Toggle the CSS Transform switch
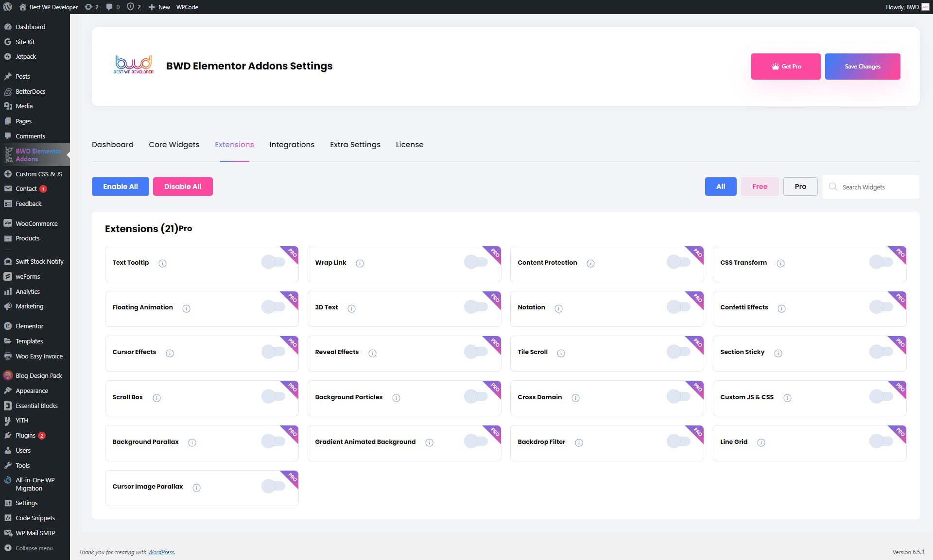Image resolution: width=933 pixels, height=560 pixels. tap(881, 262)
